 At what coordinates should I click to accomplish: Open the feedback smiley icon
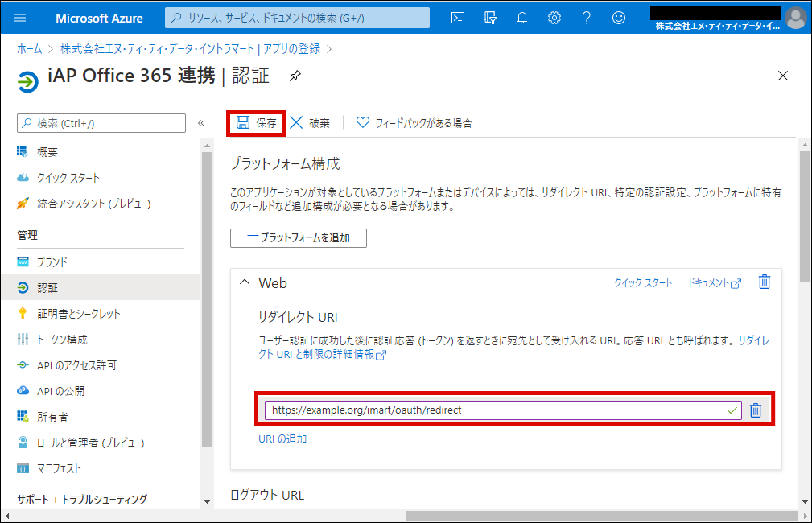pos(618,19)
